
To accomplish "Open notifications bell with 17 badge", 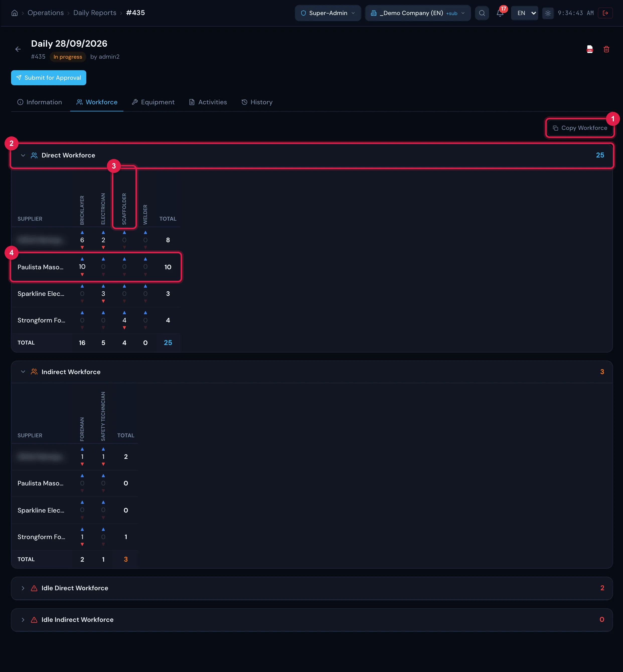I will pos(500,13).
